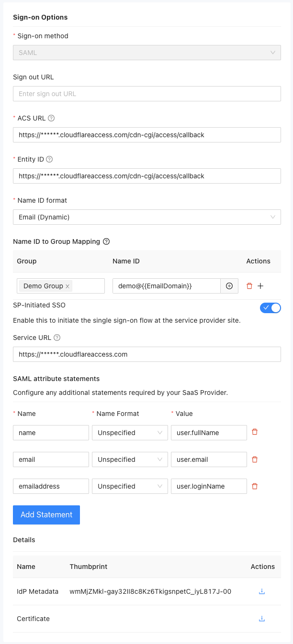Image resolution: width=293 pixels, height=644 pixels.
Task: Click the 'Thumbprint' column header
Action: tap(88, 567)
